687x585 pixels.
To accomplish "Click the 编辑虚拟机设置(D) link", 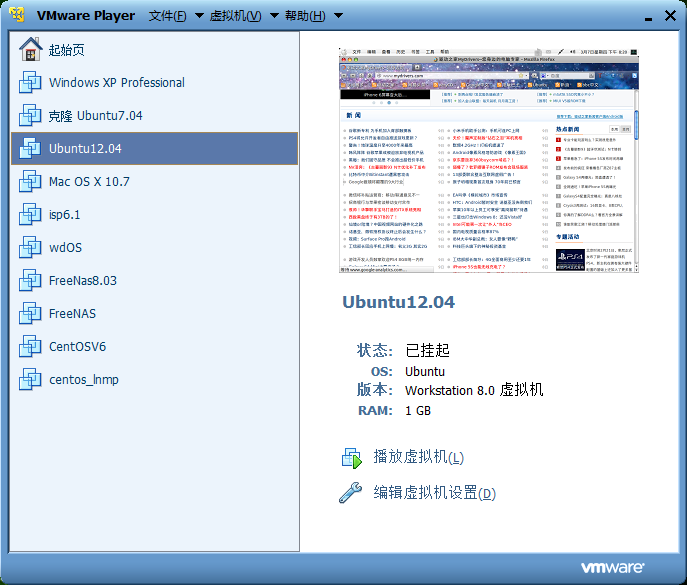I will 435,493.
